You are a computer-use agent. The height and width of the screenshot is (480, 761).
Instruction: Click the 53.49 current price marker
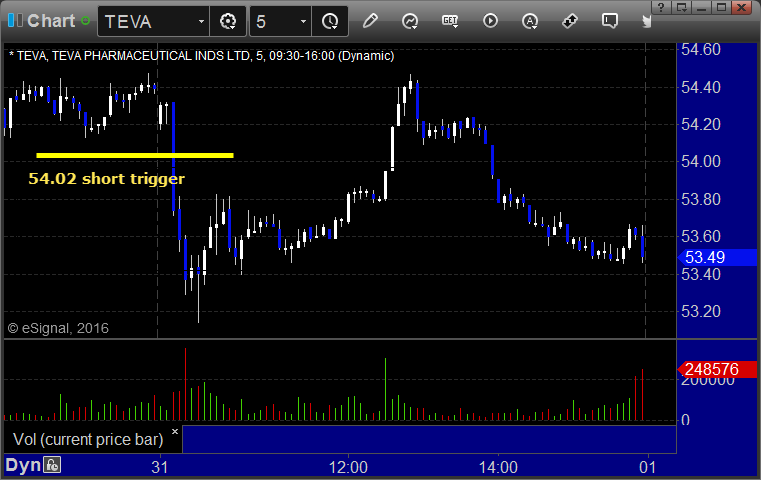tap(717, 257)
